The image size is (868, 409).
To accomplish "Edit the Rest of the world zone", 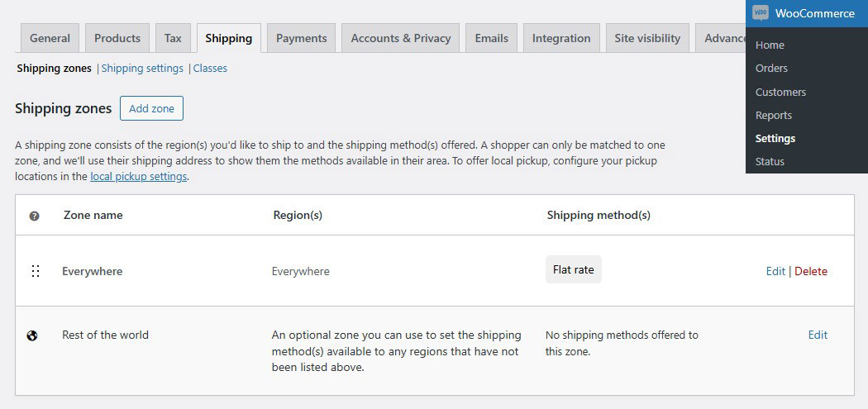I will pyautogui.click(x=818, y=335).
